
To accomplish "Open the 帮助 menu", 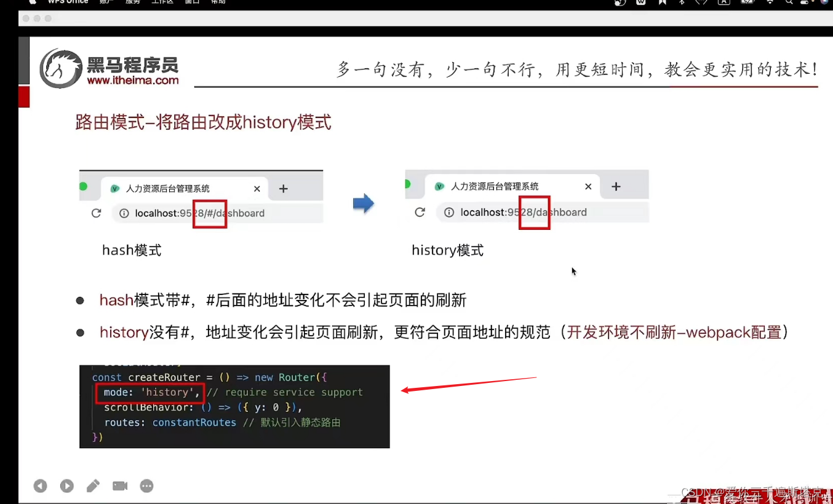I will tap(218, 2).
